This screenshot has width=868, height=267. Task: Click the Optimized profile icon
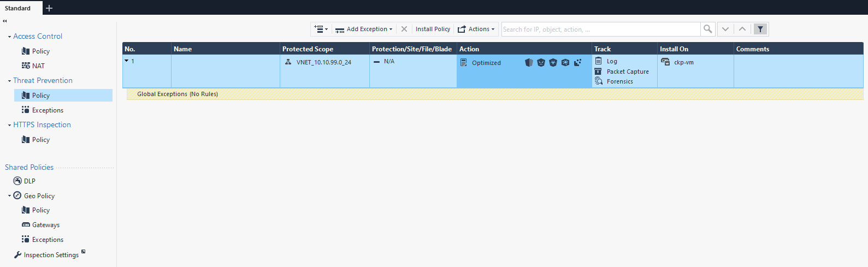pyautogui.click(x=463, y=63)
